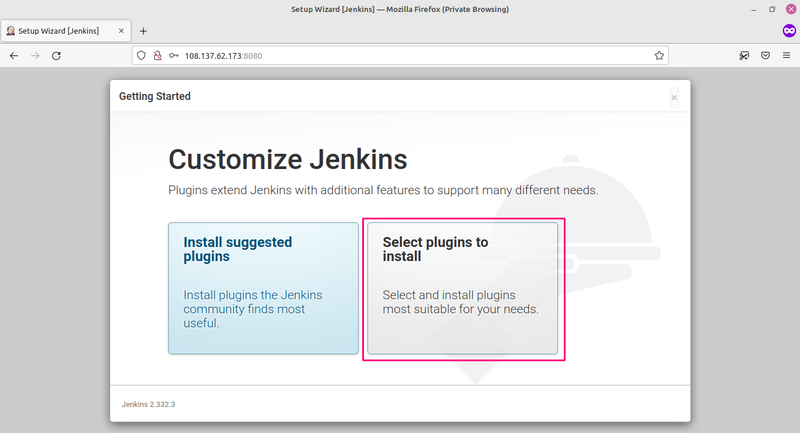Open the screenshot tool icon

(x=744, y=56)
